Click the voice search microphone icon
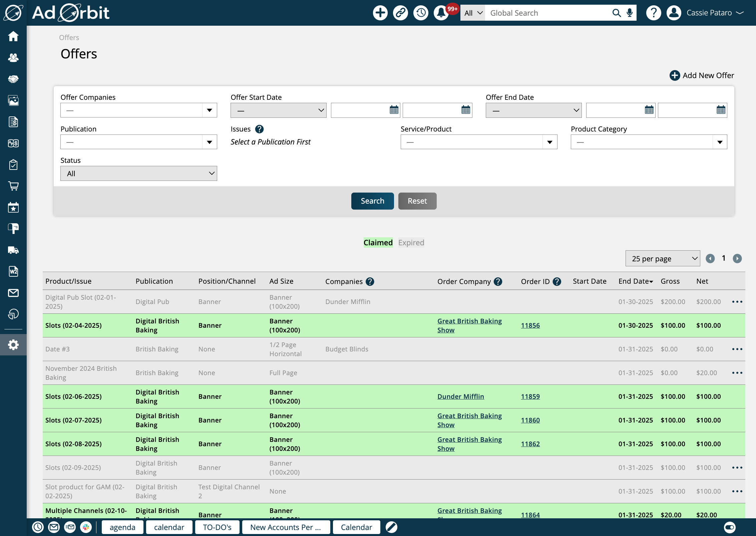756x536 pixels. click(x=630, y=13)
